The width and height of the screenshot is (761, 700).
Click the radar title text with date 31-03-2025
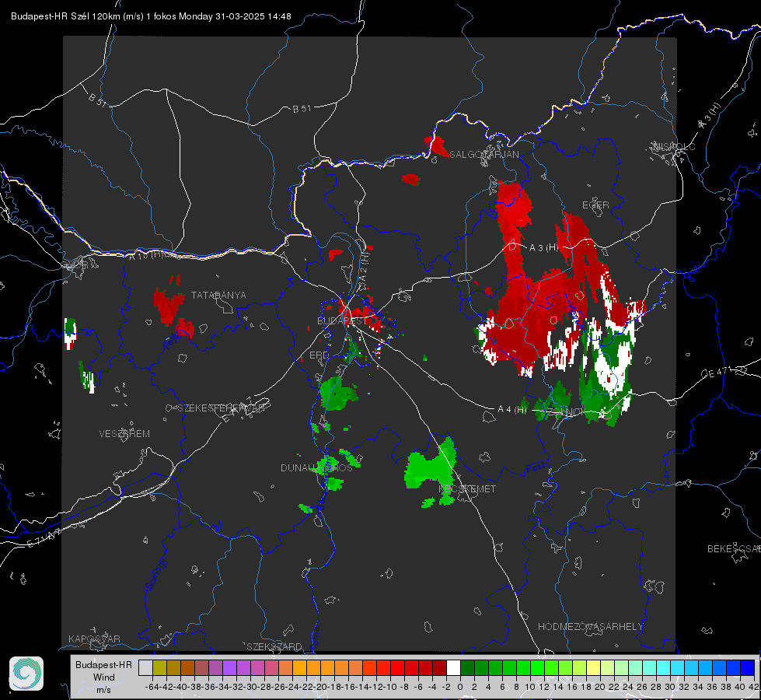(151, 16)
